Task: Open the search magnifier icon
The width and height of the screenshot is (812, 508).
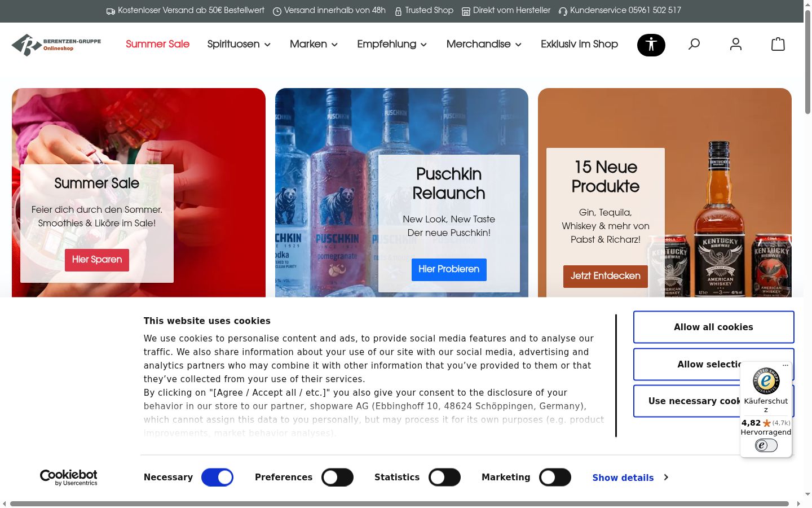Action: tap(694, 44)
